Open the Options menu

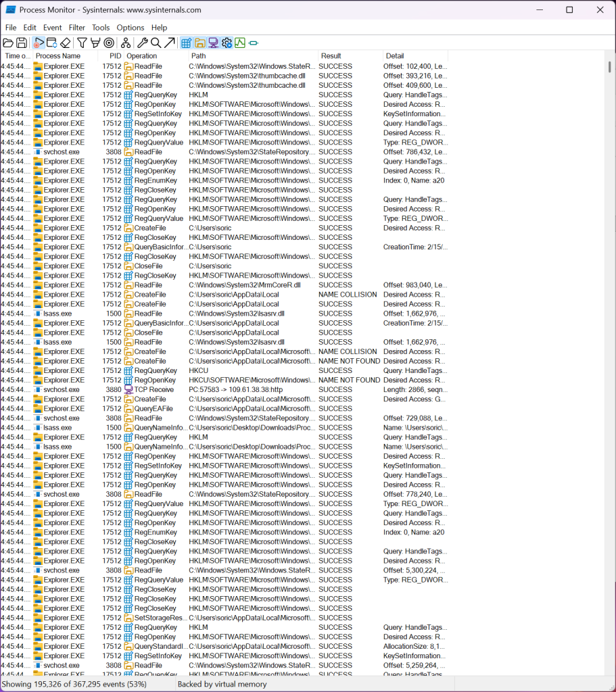(x=131, y=27)
